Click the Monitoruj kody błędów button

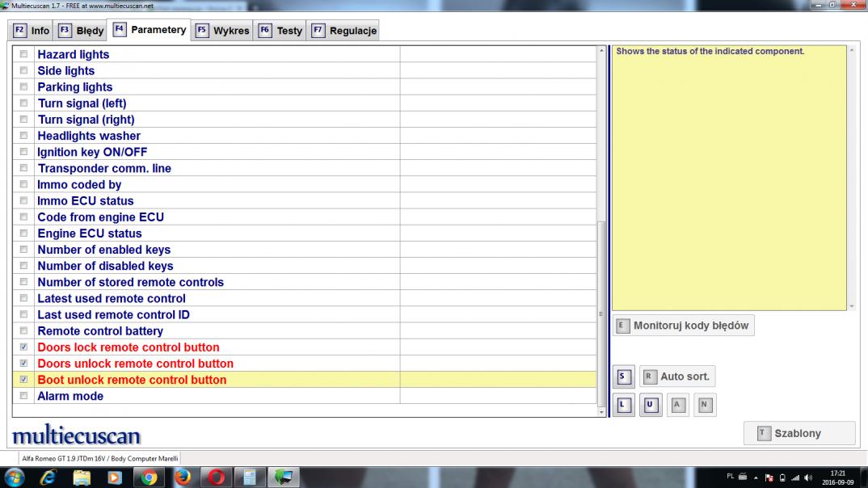(683, 326)
